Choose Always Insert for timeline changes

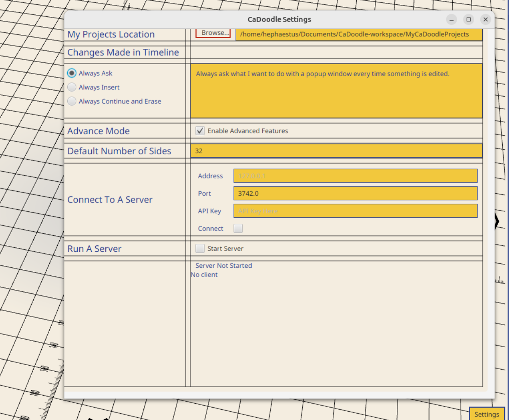coord(72,87)
